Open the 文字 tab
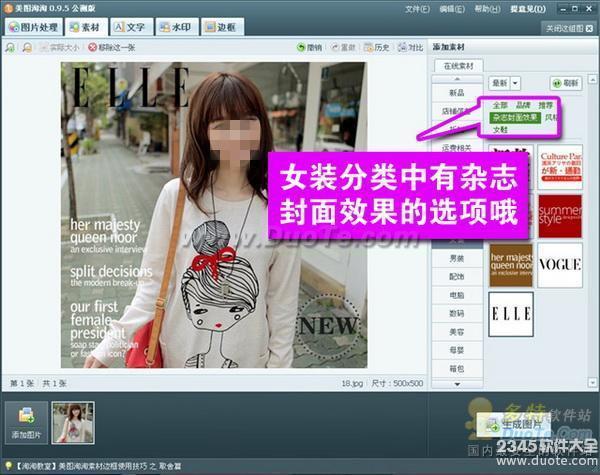Image resolution: width=600 pixels, height=475 pixels. [x=131, y=27]
